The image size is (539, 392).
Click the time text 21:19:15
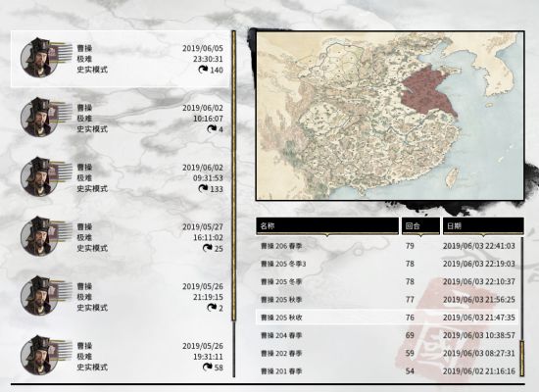pyautogui.click(x=208, y=297)
